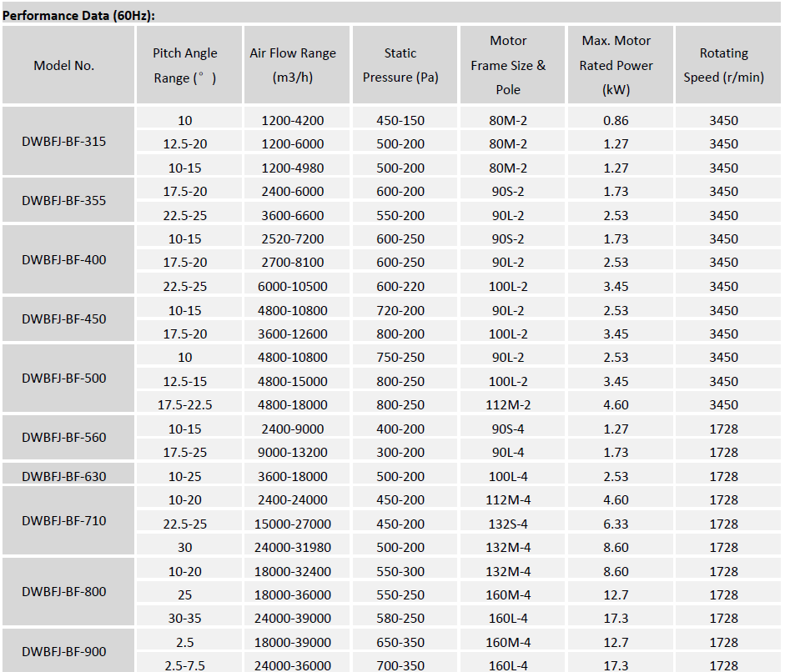Screen dimensions: 785x672
Task: Click the 24000-31980 air flow cell
Action: point(293,548)
